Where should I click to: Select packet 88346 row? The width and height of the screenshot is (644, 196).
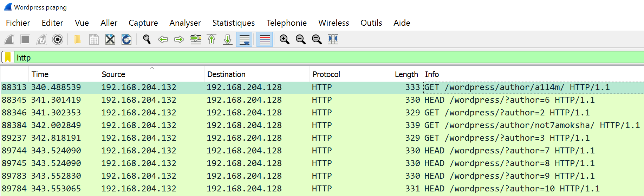pyautogui.click(x=322, y=113)
